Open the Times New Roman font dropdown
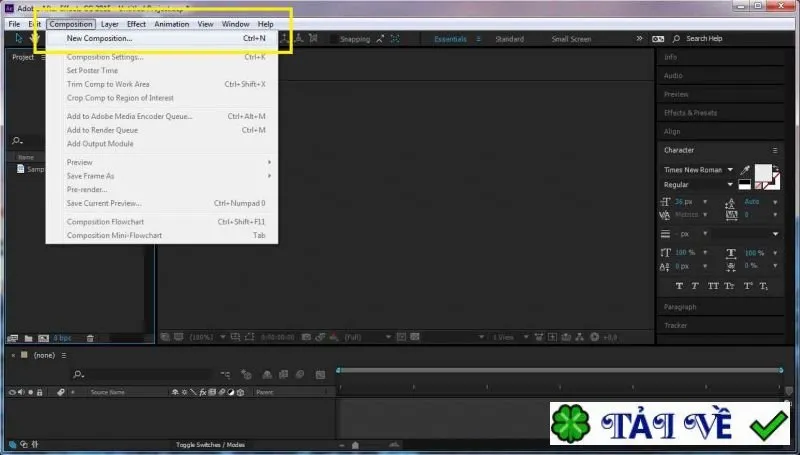 698,170
